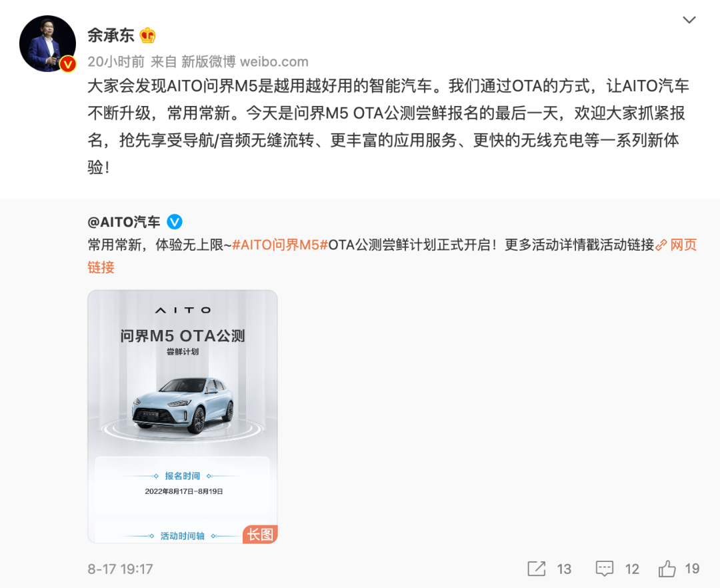This screenshot has height=588, width=720.
Task: Click the comment bubble icon
Action: point(604,569)
